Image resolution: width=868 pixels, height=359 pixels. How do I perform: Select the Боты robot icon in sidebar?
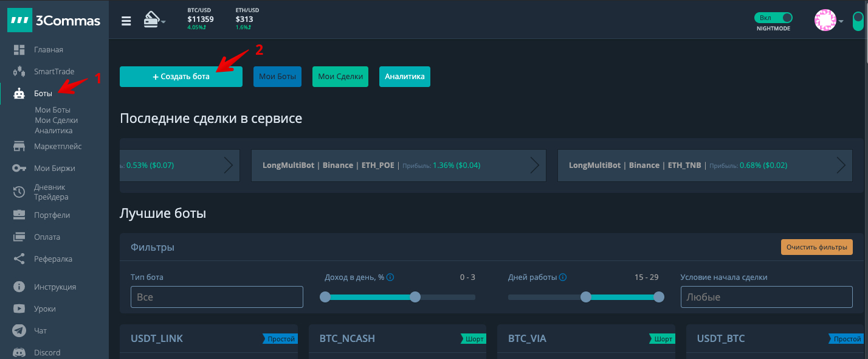tap(19, 94)
